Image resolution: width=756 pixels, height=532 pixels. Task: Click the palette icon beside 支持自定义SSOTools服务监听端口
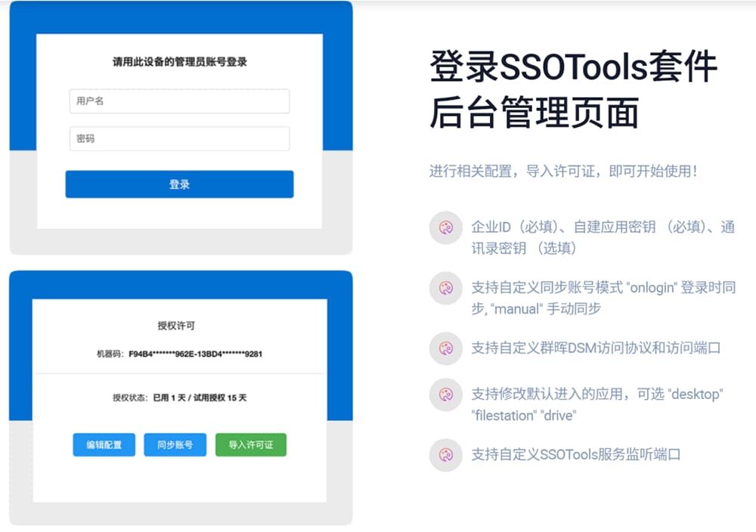(x=446, y=454)
